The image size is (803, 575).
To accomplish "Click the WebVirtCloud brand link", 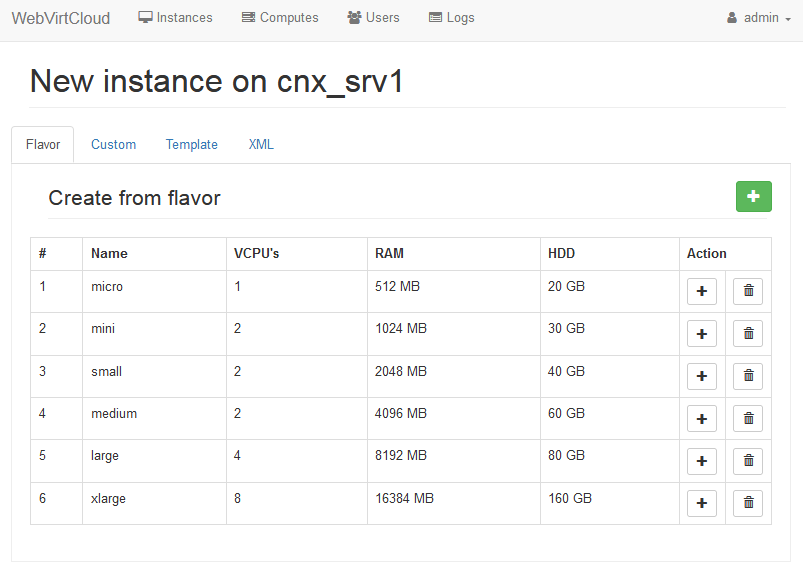I will tap(61, 18).
